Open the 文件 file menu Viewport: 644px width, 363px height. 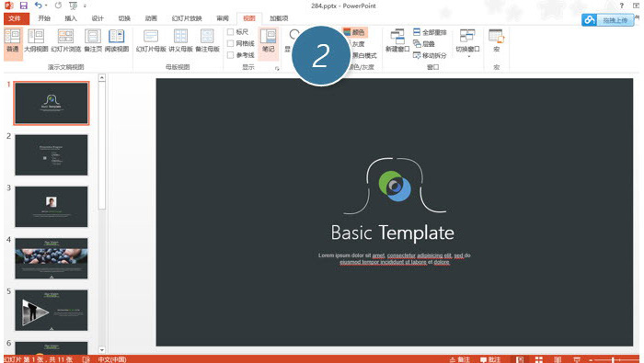click(x=16, y=18)
